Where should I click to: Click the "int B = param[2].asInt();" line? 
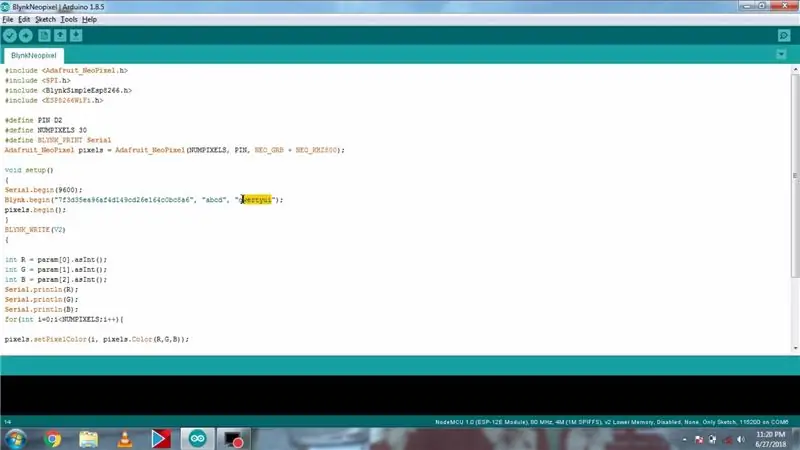click(56, 280)
